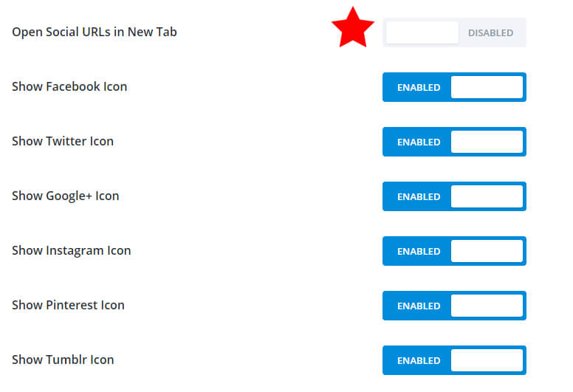This screenshot has width=573, height=392.
Task: Click the DISABLED text in the top toggle
Action: pos(490,33)
